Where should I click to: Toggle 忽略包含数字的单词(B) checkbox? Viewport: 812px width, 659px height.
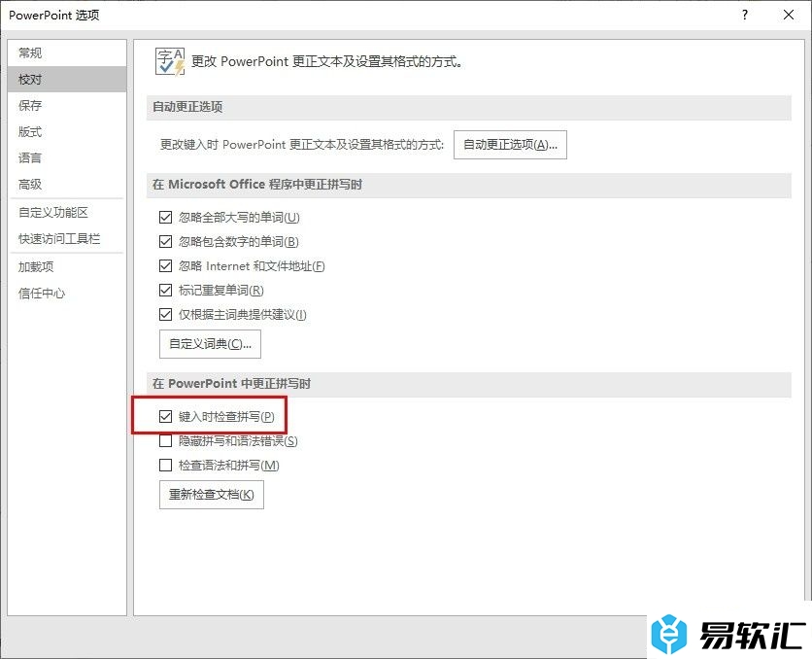click(x=166, y=241)
